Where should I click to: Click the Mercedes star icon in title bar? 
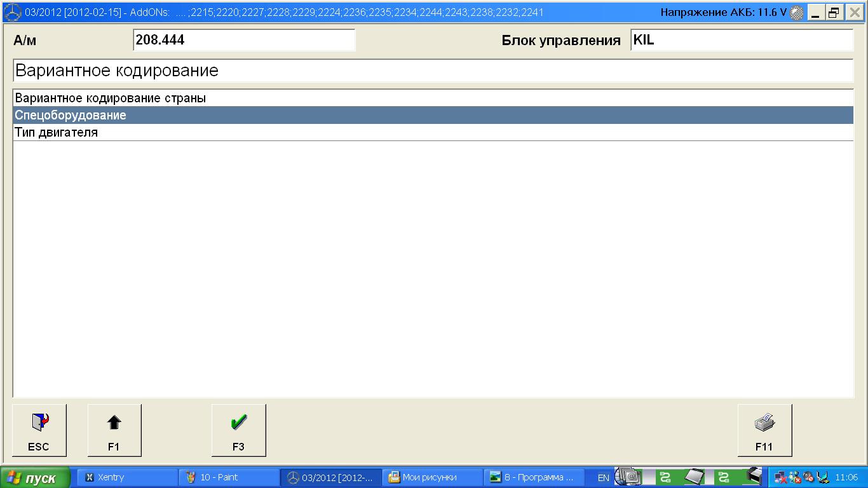coord(12,12)
